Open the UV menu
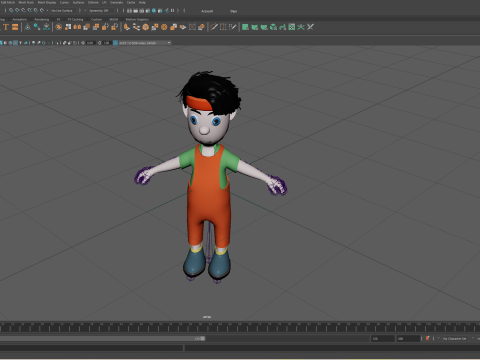Viewport: 480px width, 360px height. pos(104,2)
